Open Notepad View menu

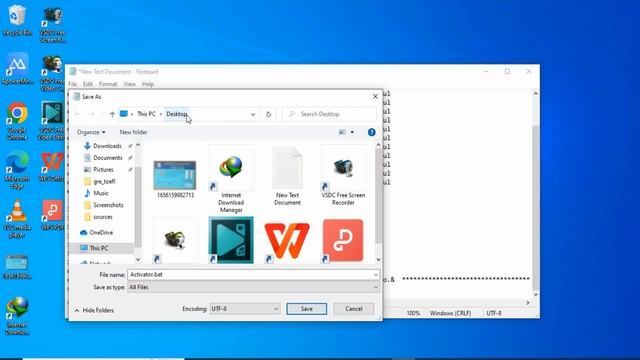(x=129, y=84)
